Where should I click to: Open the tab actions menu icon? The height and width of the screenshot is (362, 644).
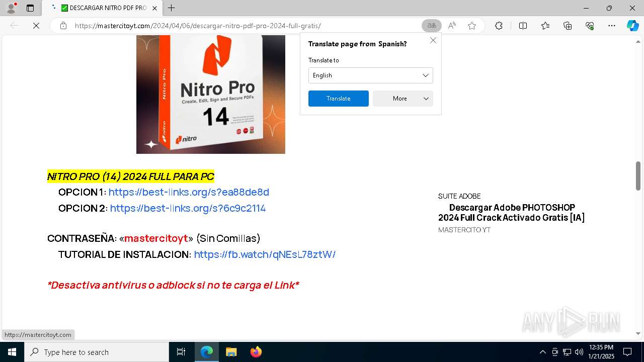30,8
